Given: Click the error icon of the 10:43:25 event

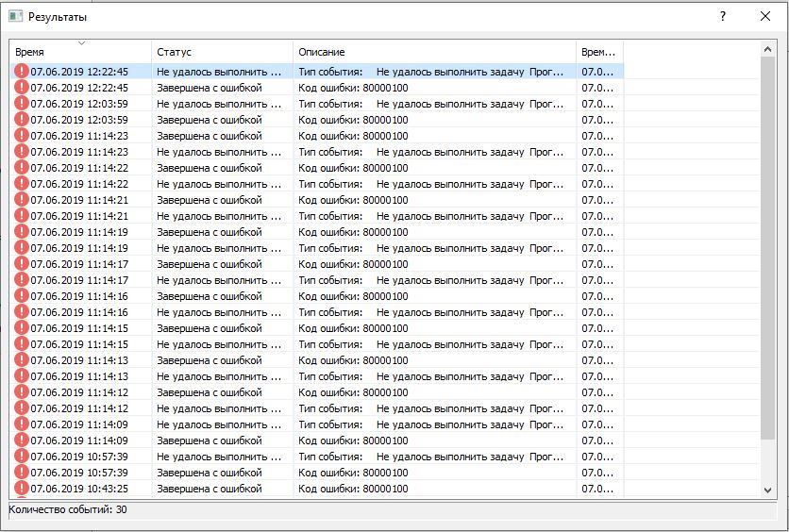Looking at the screenshot, I should click(x=21, y=489).
